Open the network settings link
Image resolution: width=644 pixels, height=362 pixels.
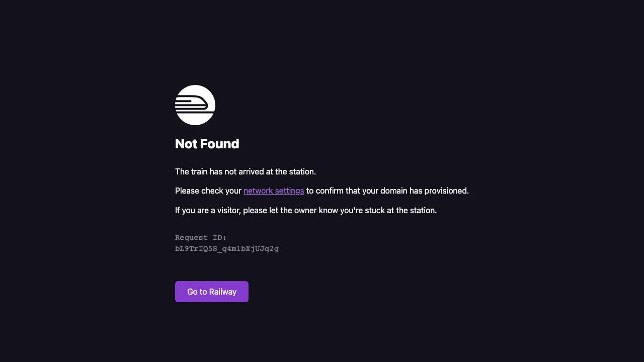click(x=274, y=191)
